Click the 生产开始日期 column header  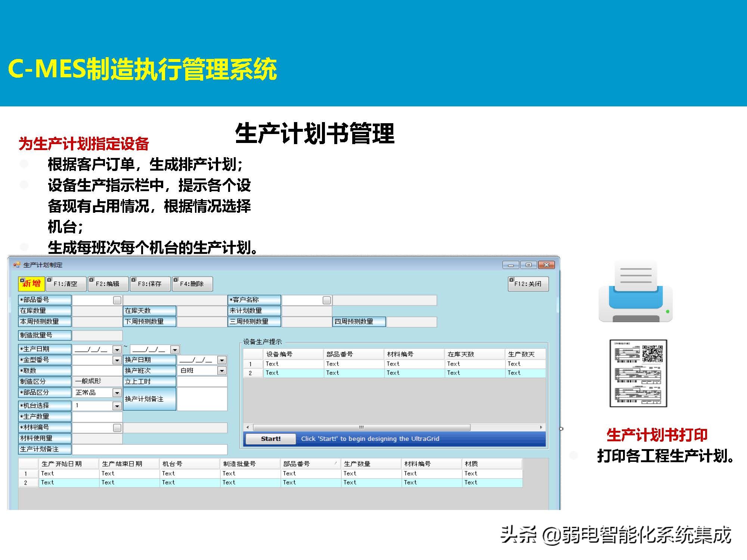pos(69,464)
